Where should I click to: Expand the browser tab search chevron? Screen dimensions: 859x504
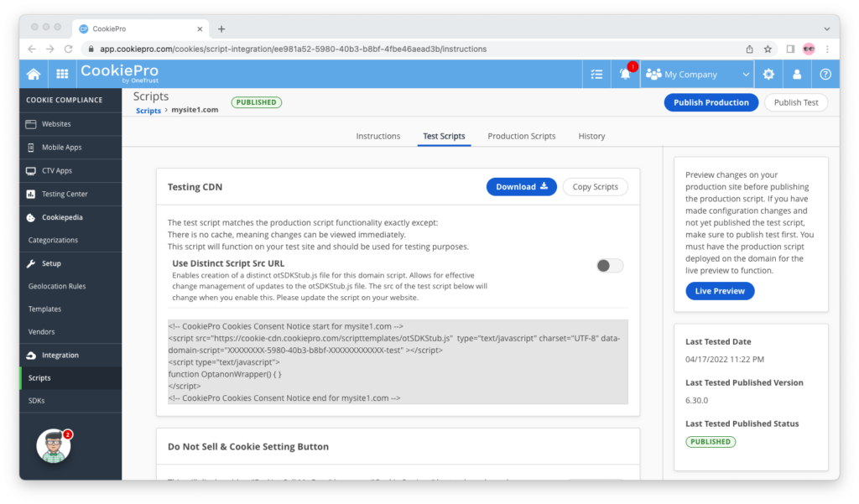coord(826,29)
